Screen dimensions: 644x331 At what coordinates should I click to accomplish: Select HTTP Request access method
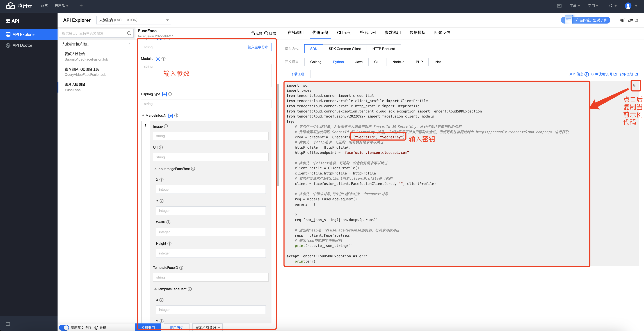click(383, 49)
